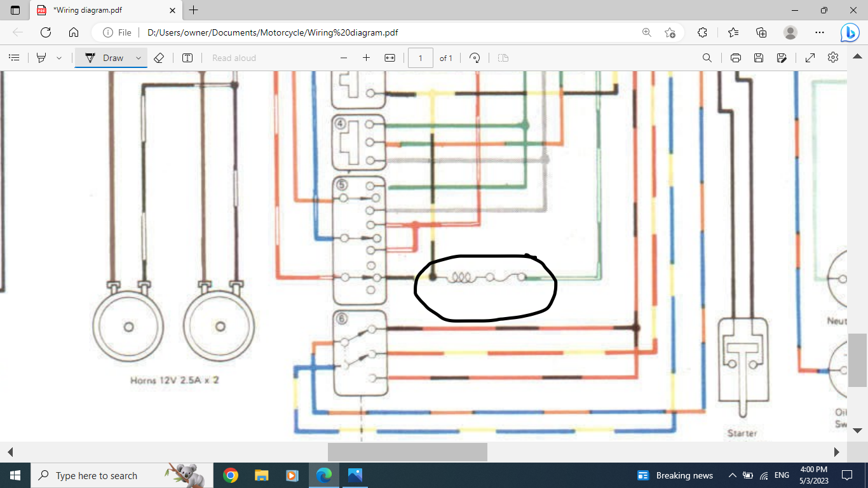Viewport: 868px width, 488px height.
Task: Open a new browser tab
Action: coord(194,10)
